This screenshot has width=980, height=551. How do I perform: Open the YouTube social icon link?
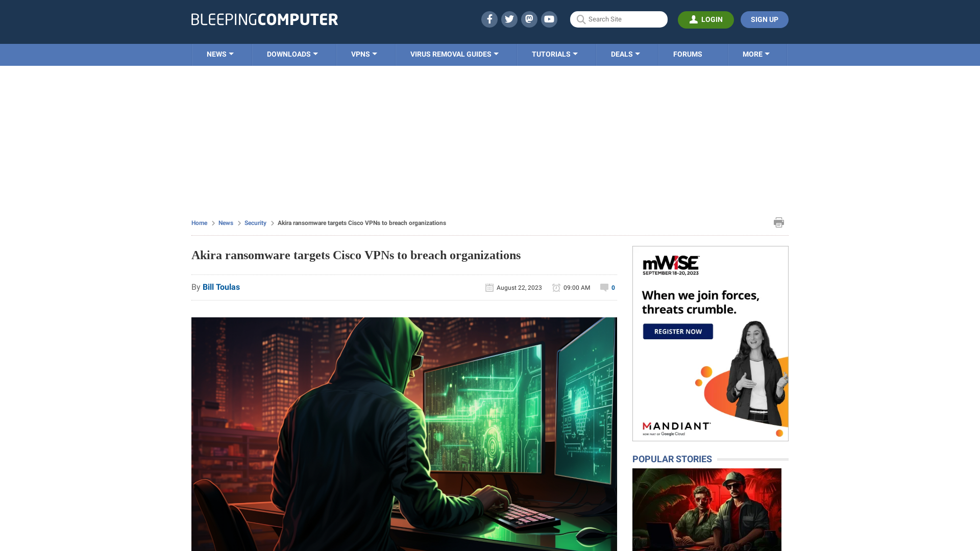[549, 19]
